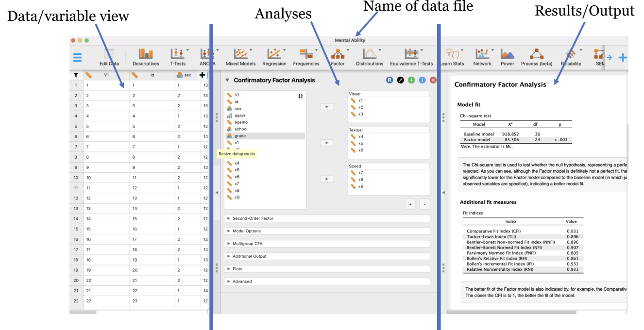
Task: Collapse the Confirmatory Factor Analysis panel
Action: pyautogui.click(x=227, y=80)
